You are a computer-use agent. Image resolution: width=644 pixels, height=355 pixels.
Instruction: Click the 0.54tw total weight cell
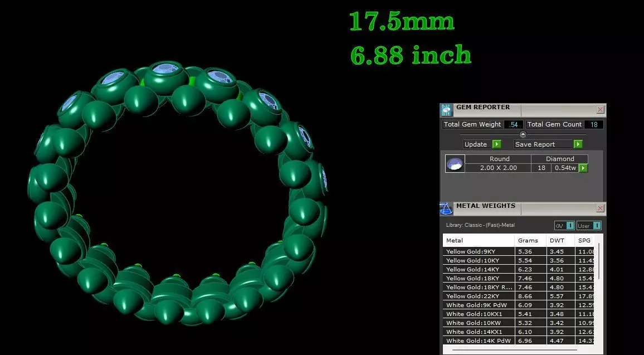(565, 168)
